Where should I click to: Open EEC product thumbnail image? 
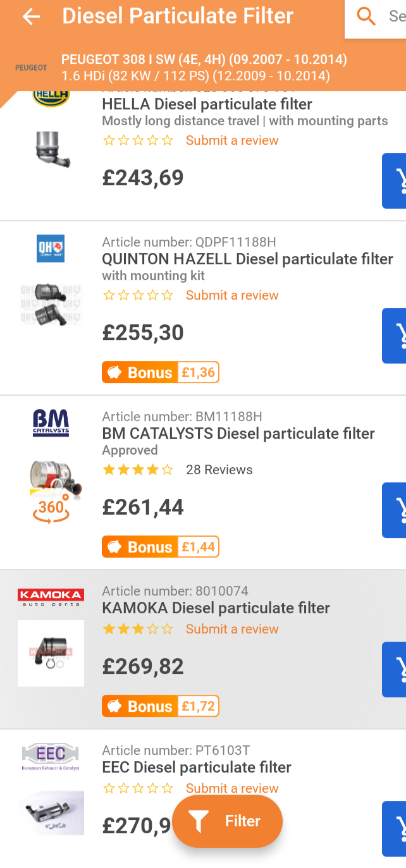coord(51,813)
